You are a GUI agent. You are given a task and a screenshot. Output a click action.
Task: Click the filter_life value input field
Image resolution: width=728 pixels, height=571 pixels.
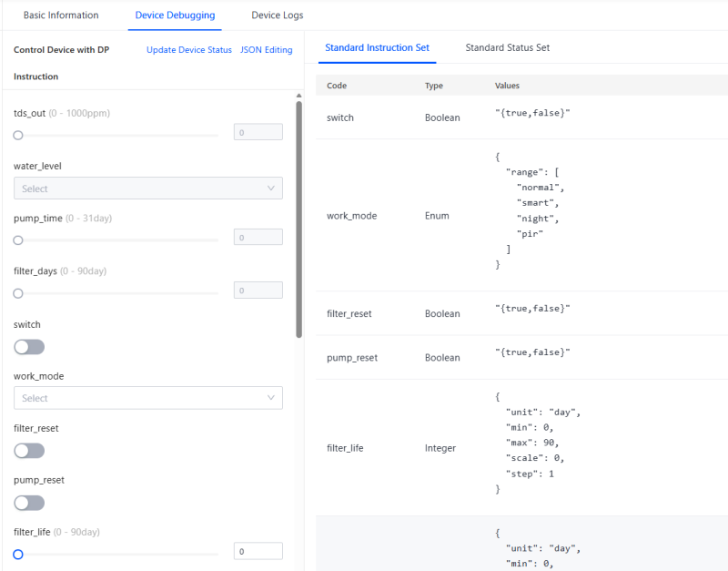click(258, 551)
